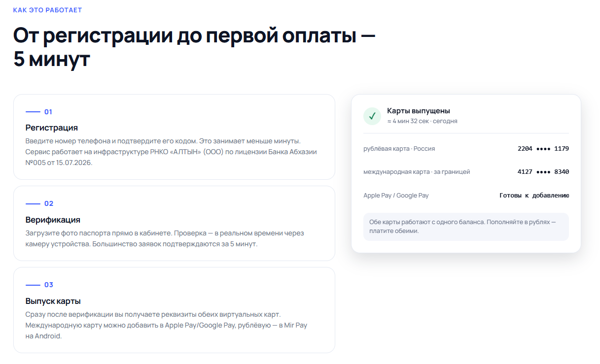Image resolution: width=600 pixels, height=364 pixels.
Task: Click card number 4127 •••• 8340
Action: point(543,172)
